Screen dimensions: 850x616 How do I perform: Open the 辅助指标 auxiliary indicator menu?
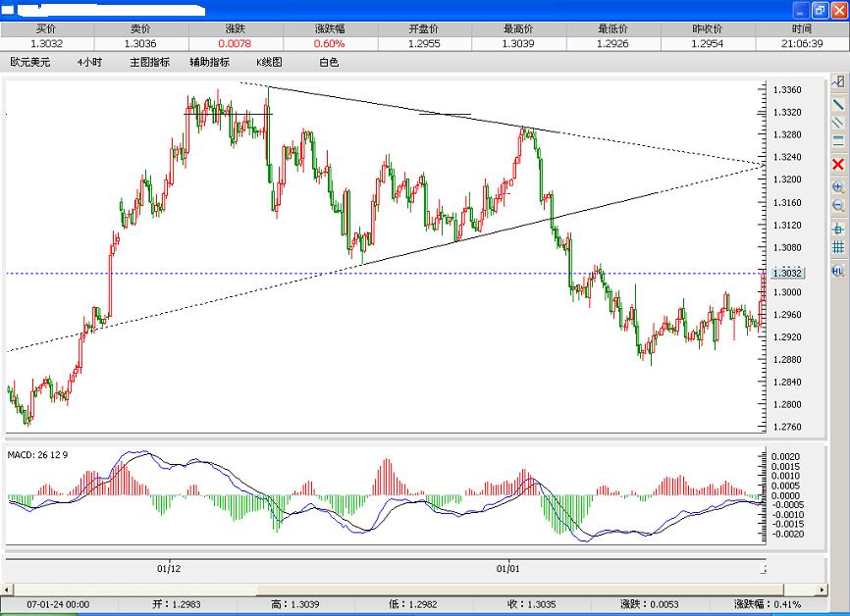(209, 63)
